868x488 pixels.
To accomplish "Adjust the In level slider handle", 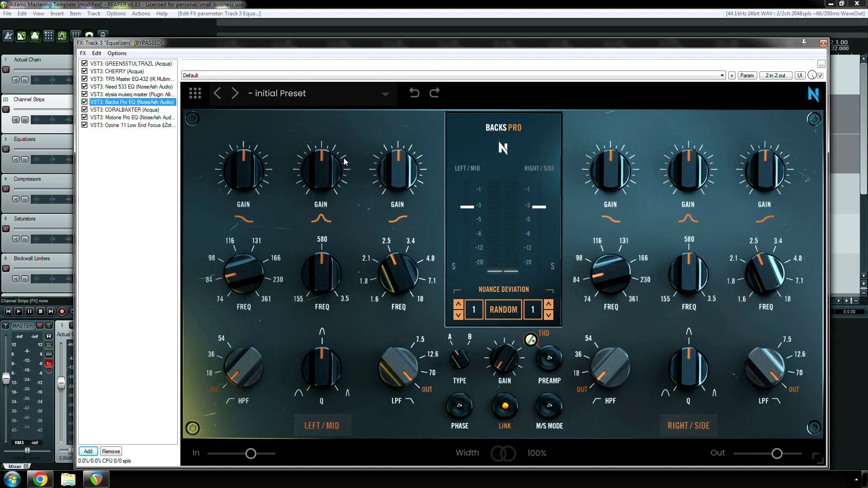I will [x=251, y=453].
